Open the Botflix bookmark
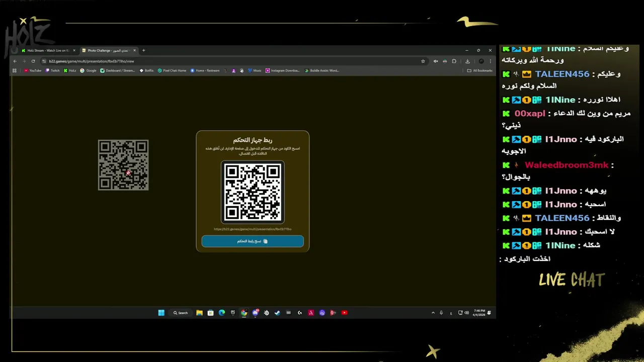Screen dimensions: 644x362 click(146, 70)
